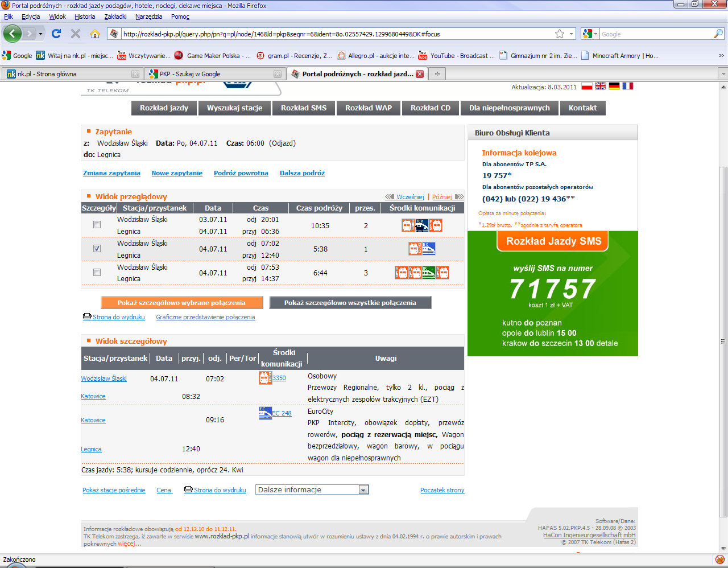Screen dimensions: 728x568
Task: Open the Zakładki menu
Action: click(115, 17)
